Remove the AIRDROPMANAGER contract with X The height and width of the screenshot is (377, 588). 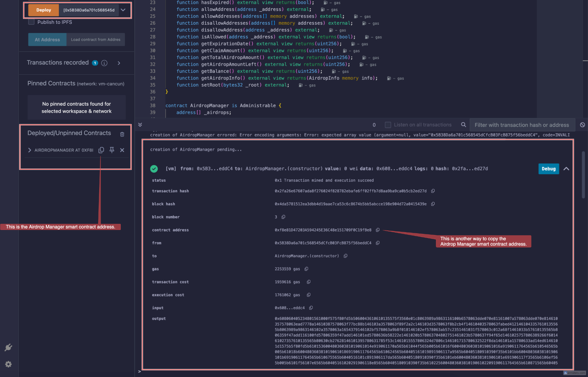pos(122,150)
